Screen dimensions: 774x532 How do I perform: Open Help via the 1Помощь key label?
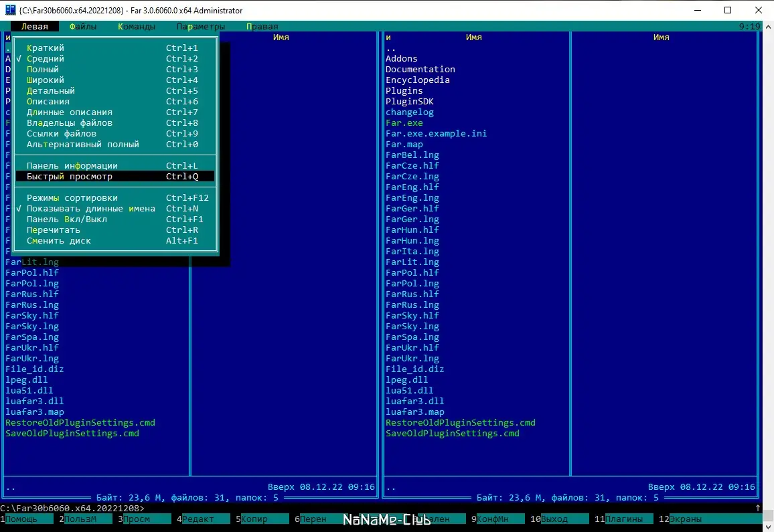click(20, 518)
